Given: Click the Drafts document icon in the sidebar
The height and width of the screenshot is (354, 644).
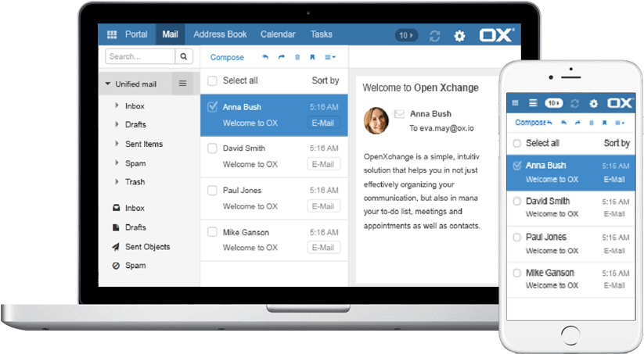Looking at the screenshot, I should click(x=116, y=227).
